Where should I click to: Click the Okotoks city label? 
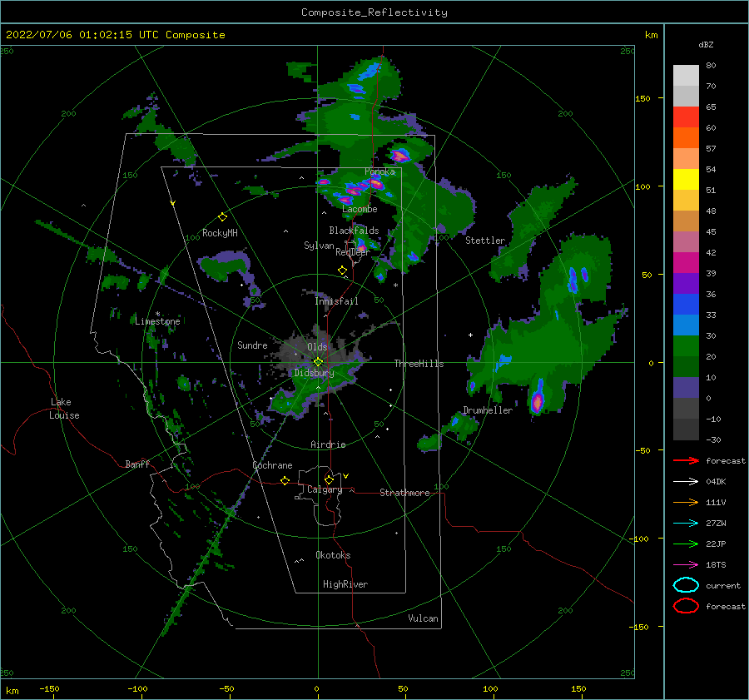[333, 555]
